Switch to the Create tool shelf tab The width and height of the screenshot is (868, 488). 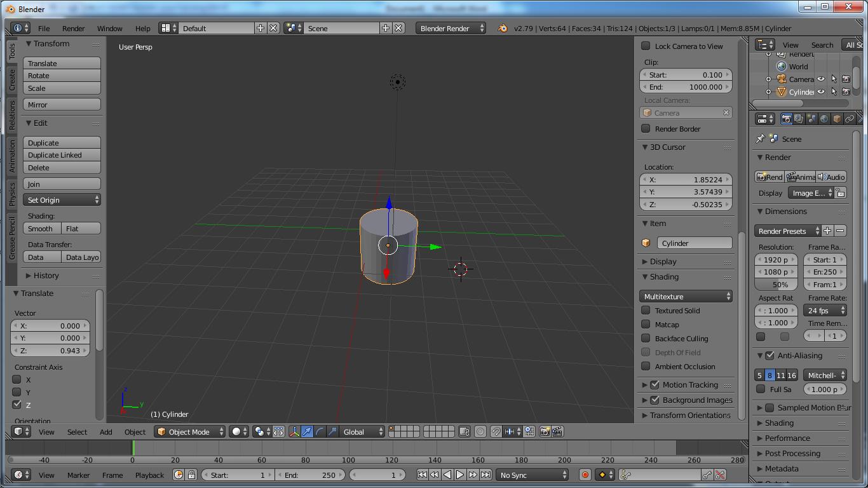pyautogui.click(x=12, y=79)
